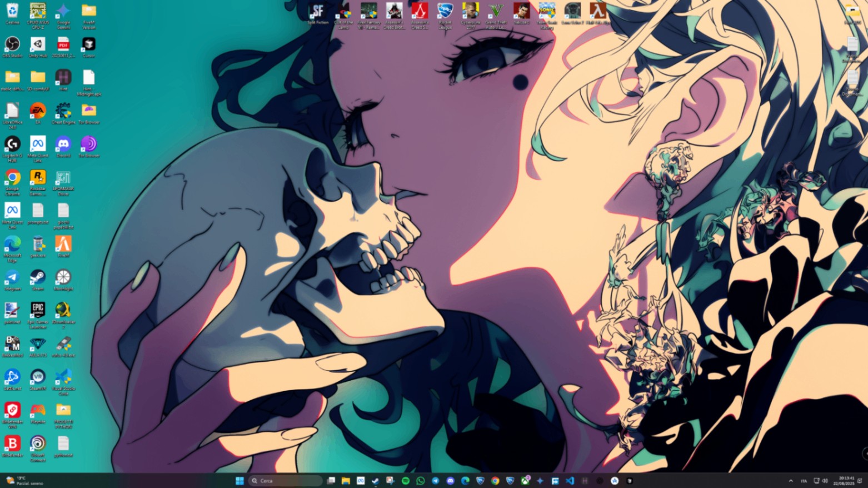Open the SD-comfyUI folder
The image size is (868, 488).
(x=38, y=80)
